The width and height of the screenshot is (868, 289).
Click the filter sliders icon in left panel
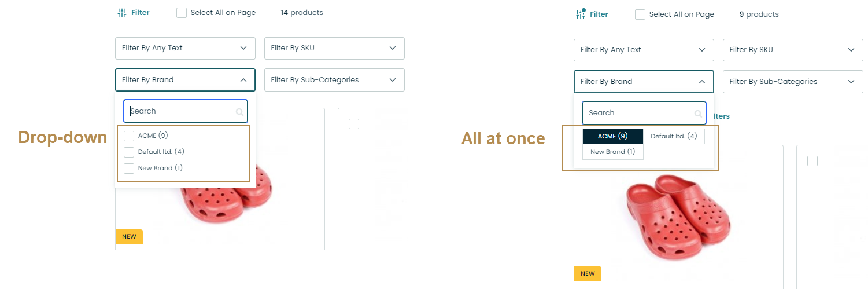(x=122, y=12)
